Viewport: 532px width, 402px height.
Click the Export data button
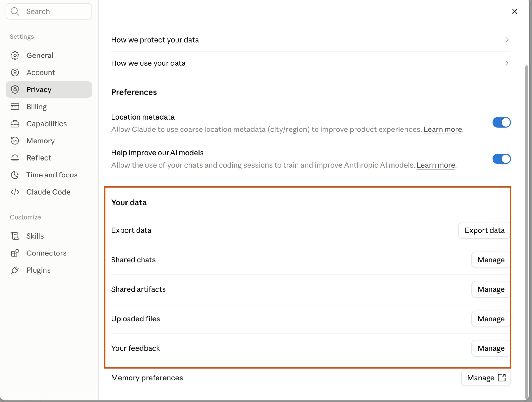(x=484, y=230)
